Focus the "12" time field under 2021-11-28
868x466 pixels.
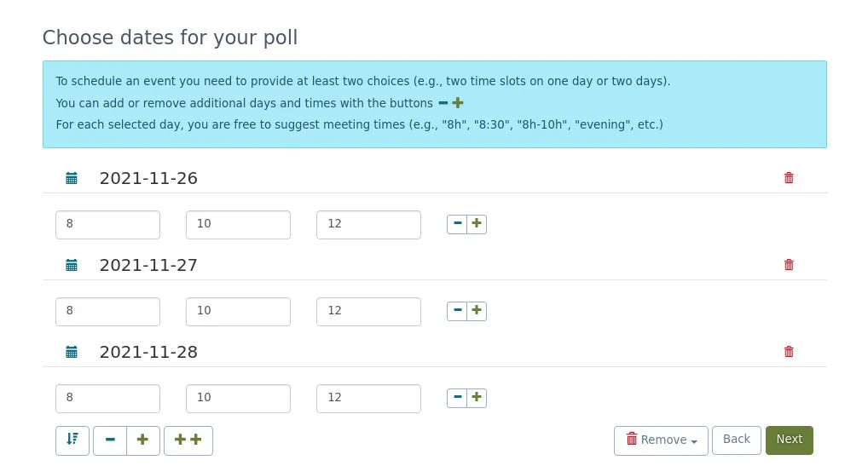coord(368,398)
